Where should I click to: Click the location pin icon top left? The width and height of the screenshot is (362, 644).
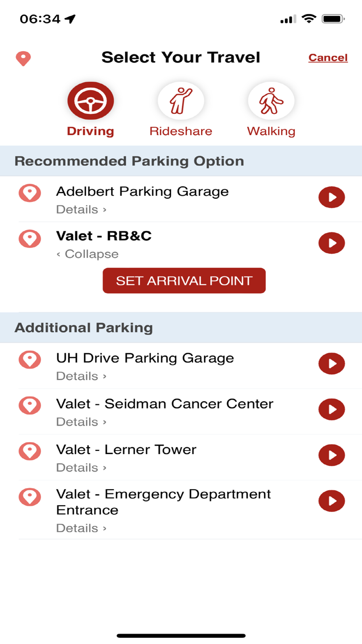point(23,58)
